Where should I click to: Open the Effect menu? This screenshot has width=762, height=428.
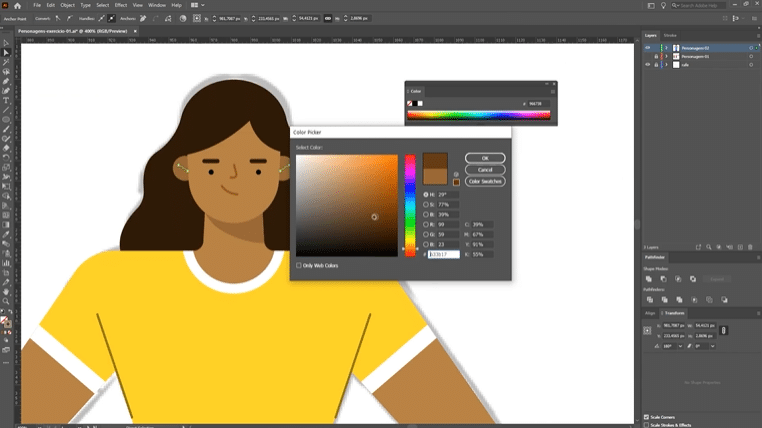tap(120, 5)
